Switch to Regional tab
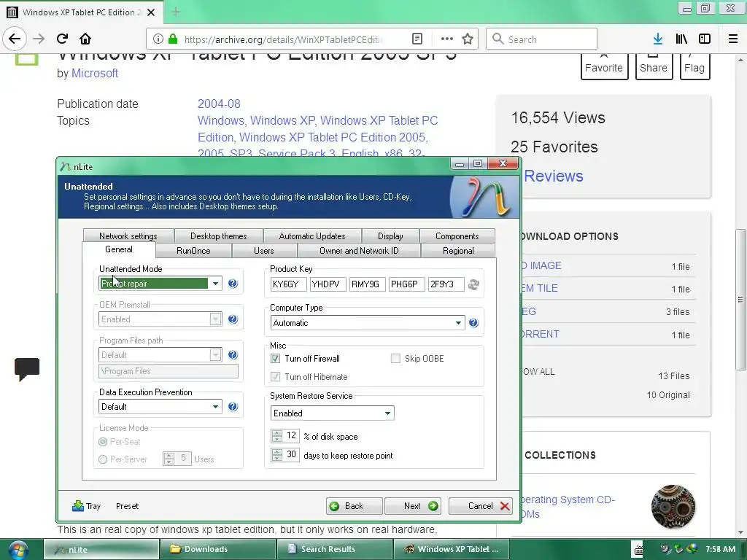Screen dimensions: 747x560 click(458, 251)
